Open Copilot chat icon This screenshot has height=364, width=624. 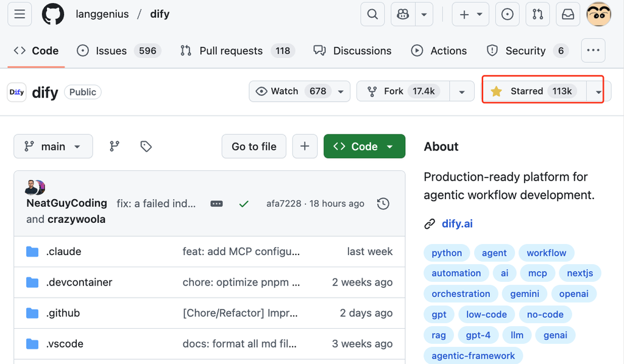403,15
